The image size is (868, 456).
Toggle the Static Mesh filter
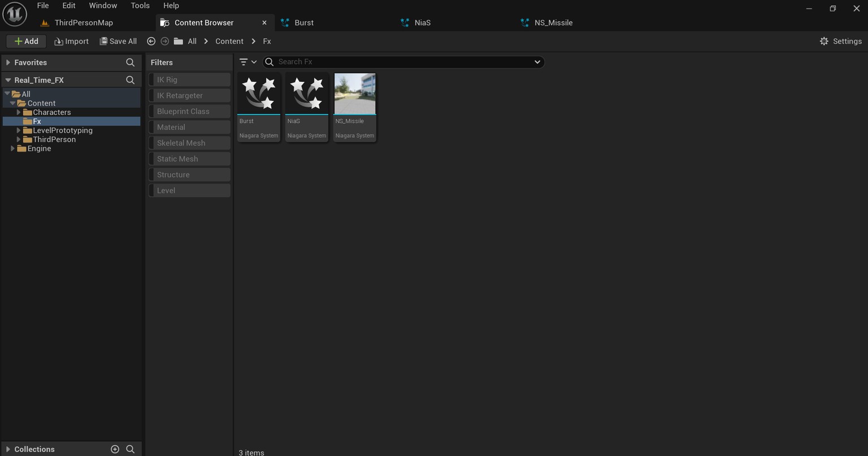point(189,159)
